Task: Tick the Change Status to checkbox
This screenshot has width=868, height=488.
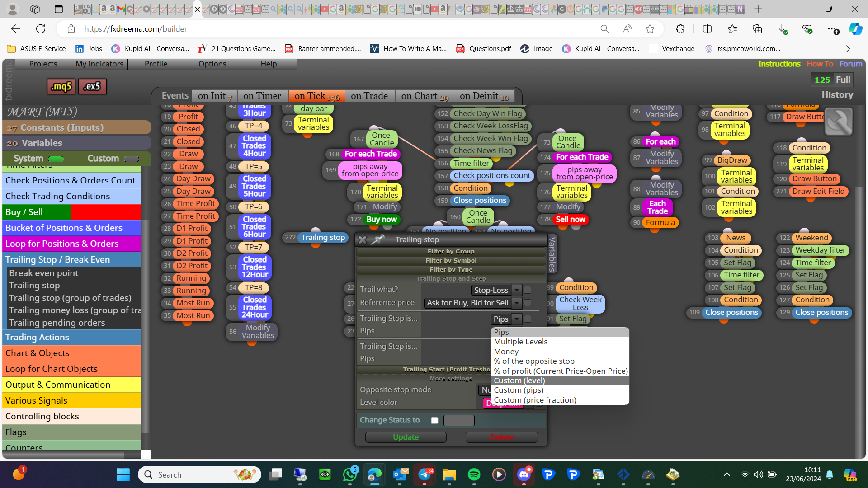Action: click(434, 420)
